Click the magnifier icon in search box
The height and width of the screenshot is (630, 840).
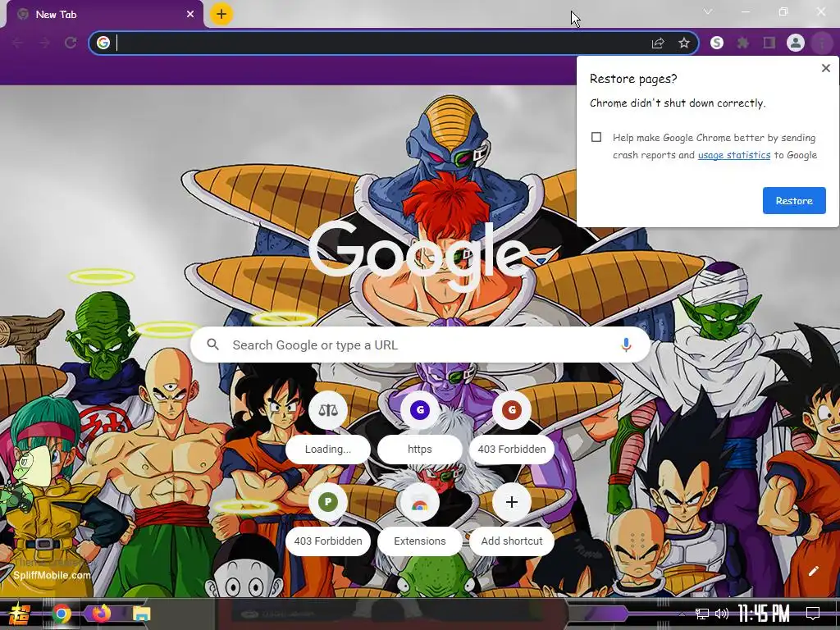pos(212,345)
